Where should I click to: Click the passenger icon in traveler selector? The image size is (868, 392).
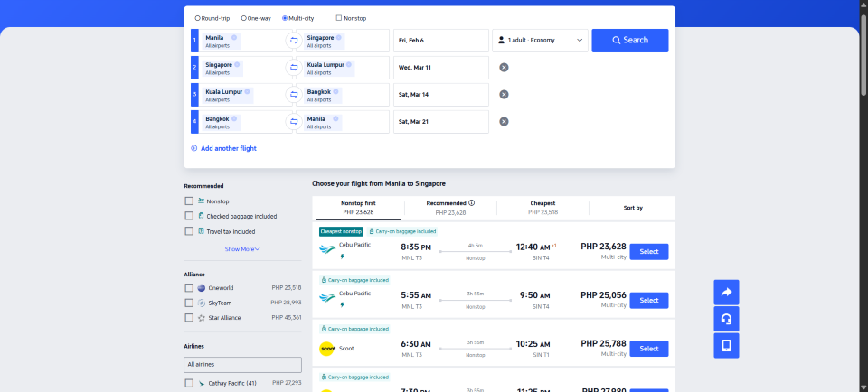point(501,41)
